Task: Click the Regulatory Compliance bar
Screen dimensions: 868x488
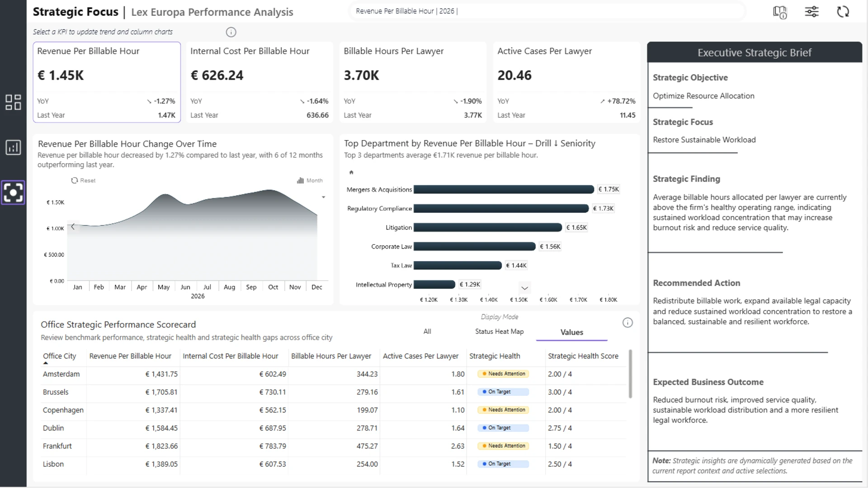Action: tap(501, 208)
